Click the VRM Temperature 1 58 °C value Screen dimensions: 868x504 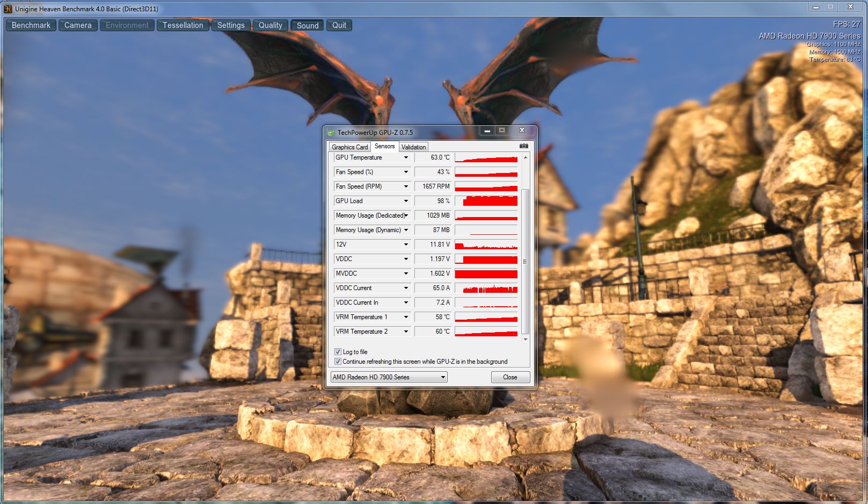coord(433,317)
